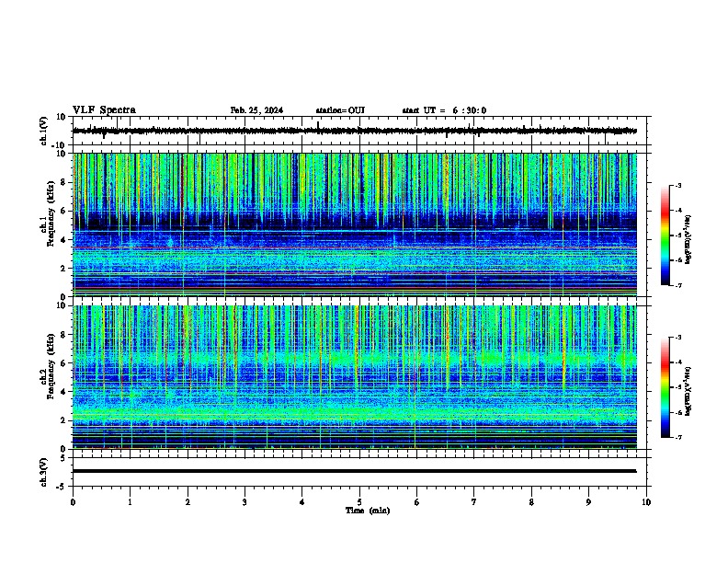
Task: Click the '2' tick on time axis
Action: pos(188,502)
